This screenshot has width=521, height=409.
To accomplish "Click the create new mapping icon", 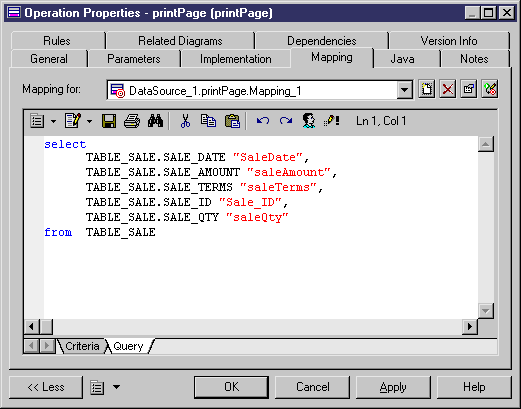I will click(426, 89).
